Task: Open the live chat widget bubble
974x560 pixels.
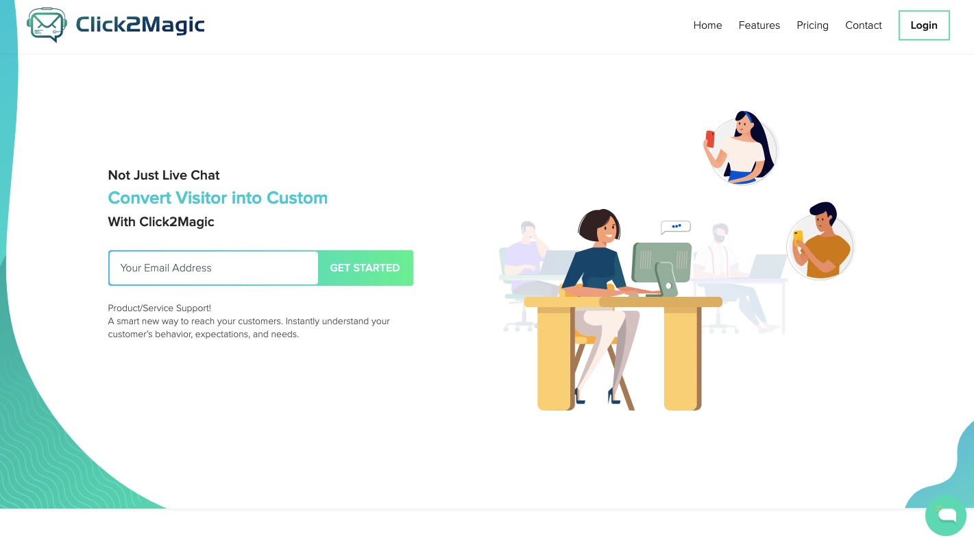Action: click(x=946, y=515)
